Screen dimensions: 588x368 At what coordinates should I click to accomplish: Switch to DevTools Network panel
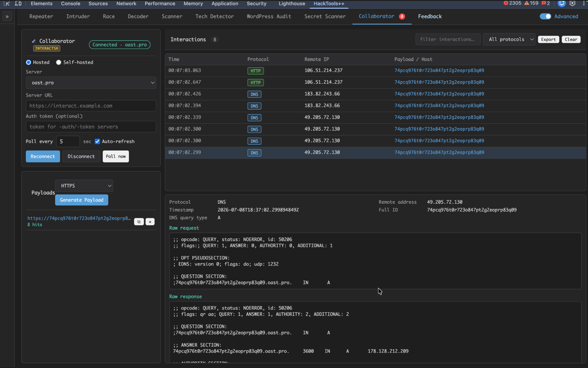pos(126,3)
